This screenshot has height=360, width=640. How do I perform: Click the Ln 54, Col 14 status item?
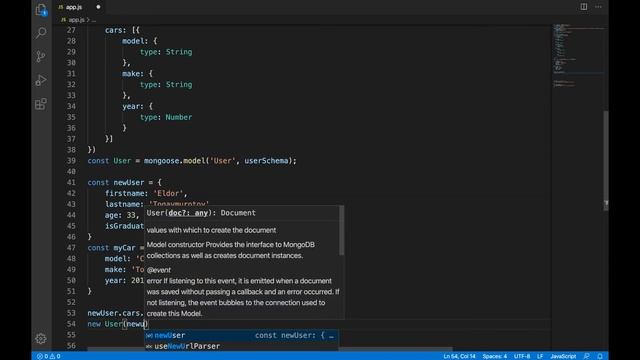459,356
